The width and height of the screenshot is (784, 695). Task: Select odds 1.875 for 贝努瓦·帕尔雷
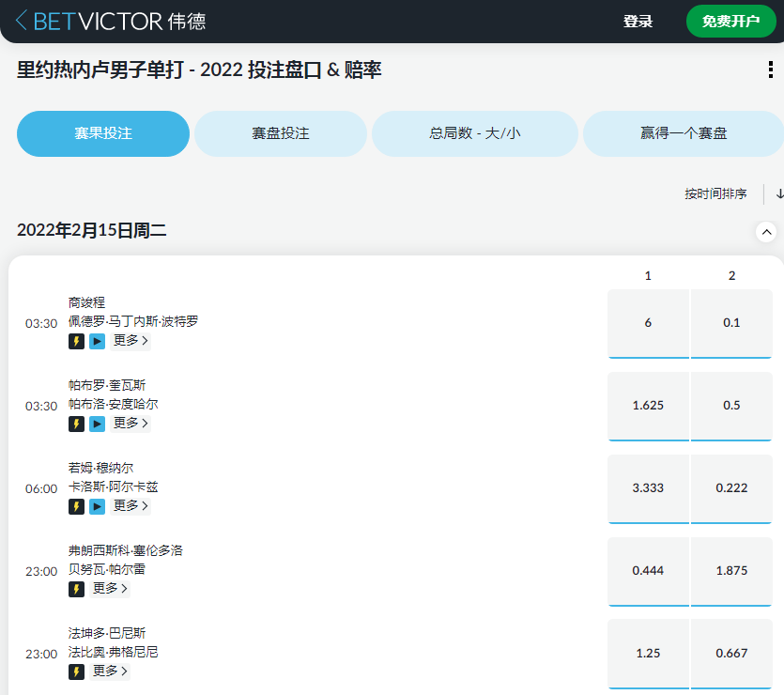pos(732,572)
